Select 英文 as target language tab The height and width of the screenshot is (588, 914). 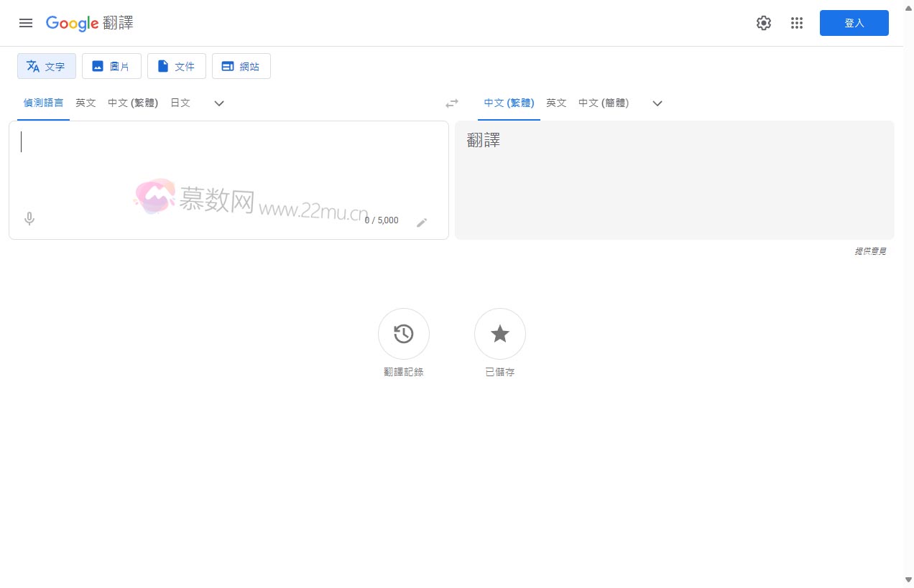(x=556, y=103)
